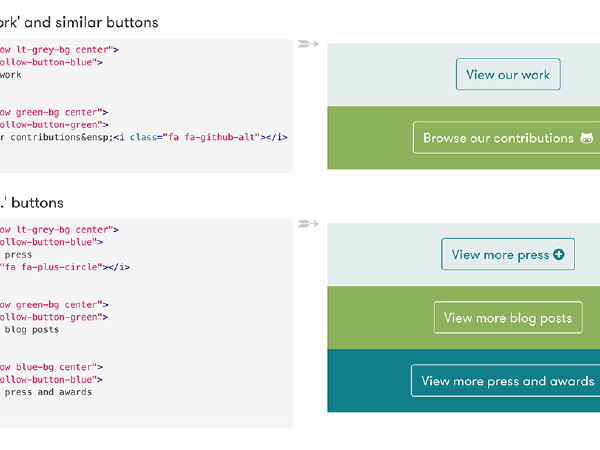600x450 pixels.
Task: Click the GitHub cat icon in the contributions button
Action: (586, 138)
